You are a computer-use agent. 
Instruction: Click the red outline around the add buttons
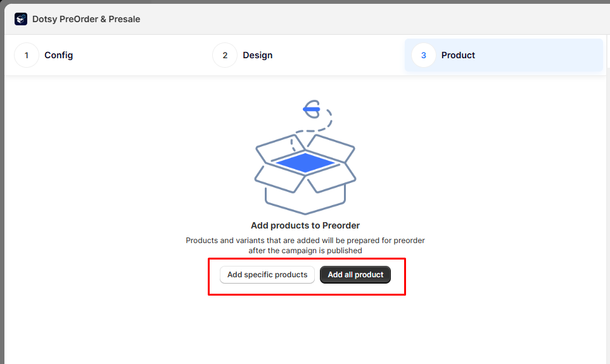click(x=209, y=277)
